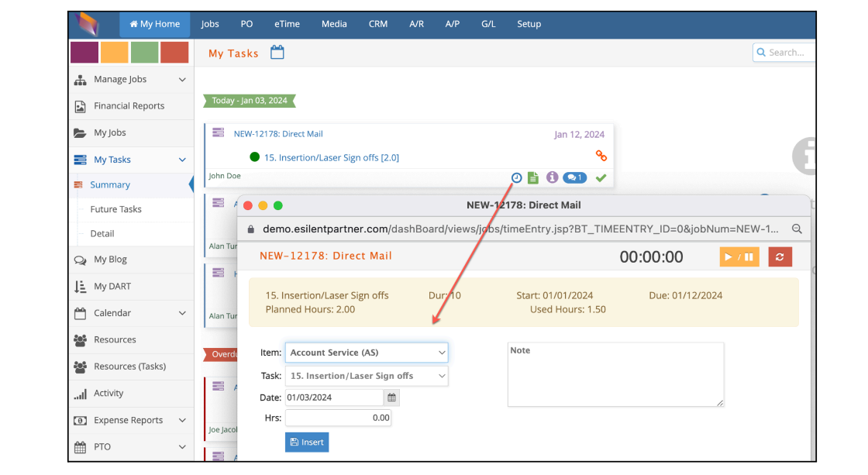Open the green document icon on Direct Mail task

click(533, 177)
